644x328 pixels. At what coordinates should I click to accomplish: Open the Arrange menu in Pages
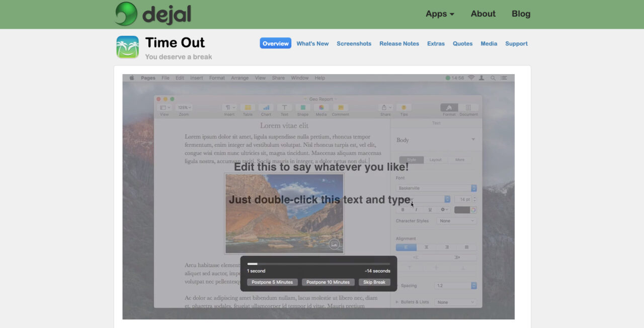239,78
